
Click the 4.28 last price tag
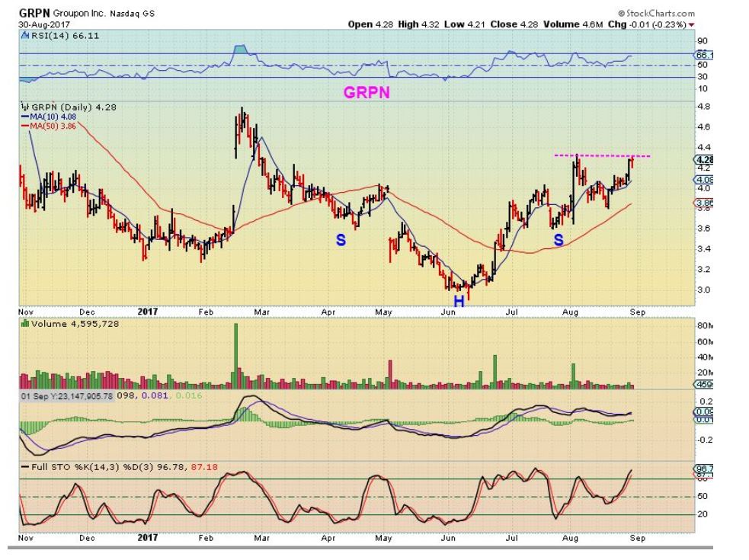click(x=703, y=159)
